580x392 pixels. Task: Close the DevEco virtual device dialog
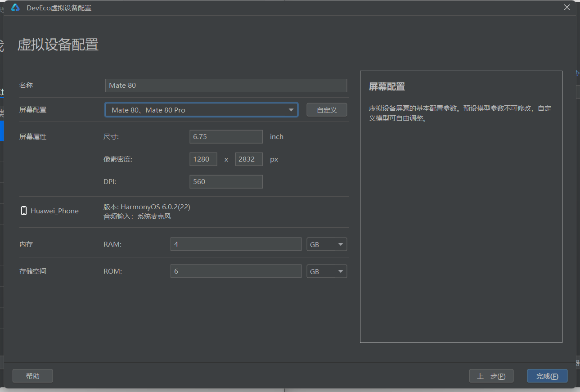pyautogui.click(x=567, y=7)
